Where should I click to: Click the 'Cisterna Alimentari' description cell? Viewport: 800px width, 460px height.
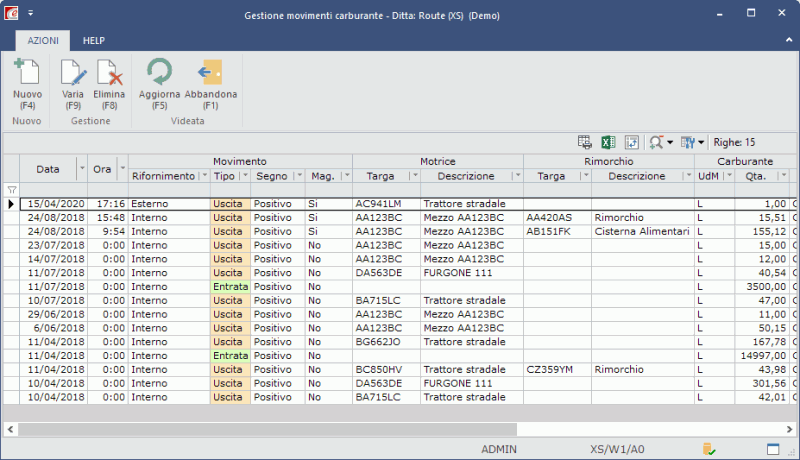coord(642,231)
